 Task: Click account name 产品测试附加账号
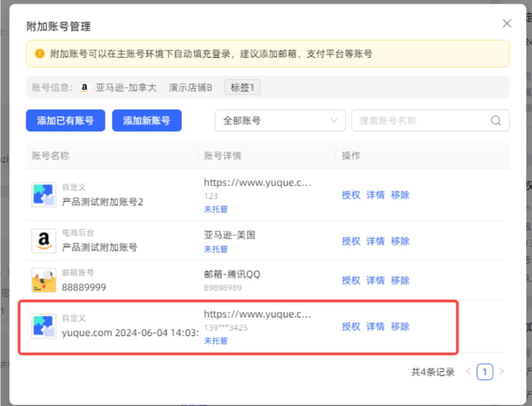click(x=99, y=247)
